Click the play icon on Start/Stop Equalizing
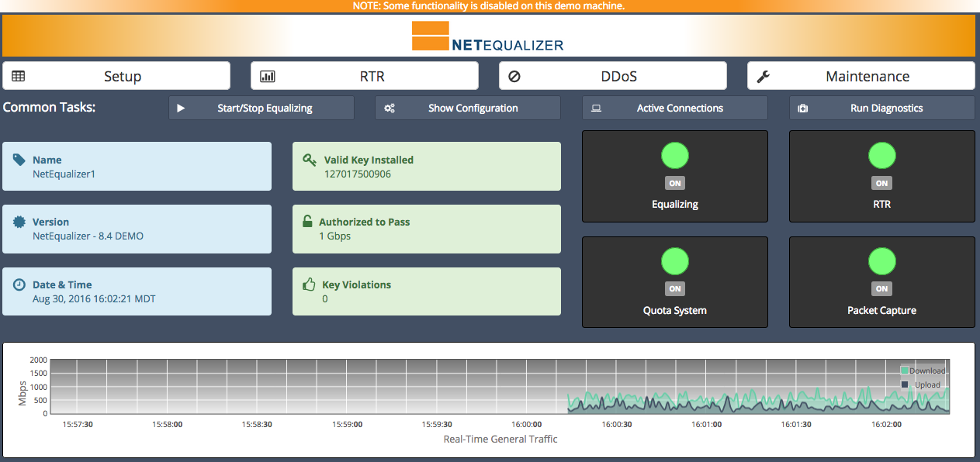Viewport: 980px width, 462px height. click(181, 109)
